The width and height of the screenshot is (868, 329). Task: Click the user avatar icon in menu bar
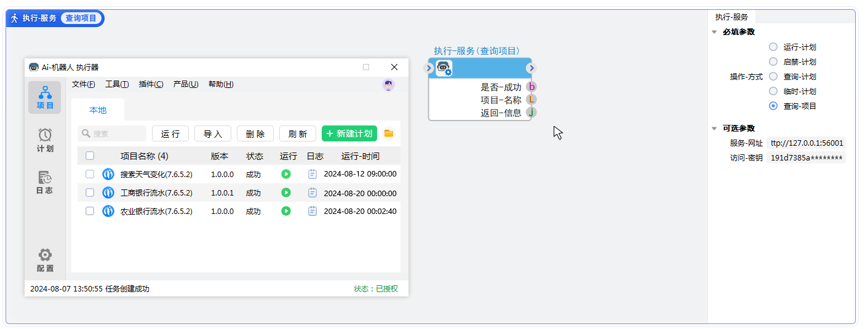click(388, 85)
